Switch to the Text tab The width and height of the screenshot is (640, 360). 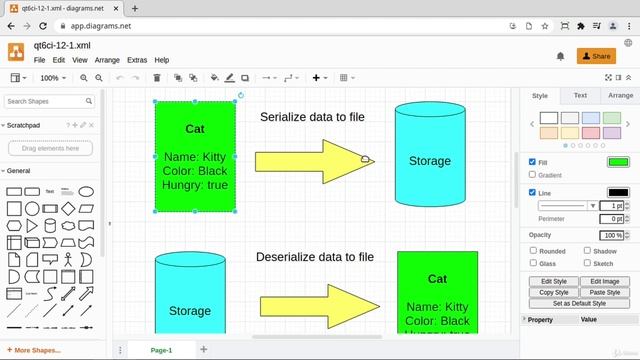(x=580, y=96)
